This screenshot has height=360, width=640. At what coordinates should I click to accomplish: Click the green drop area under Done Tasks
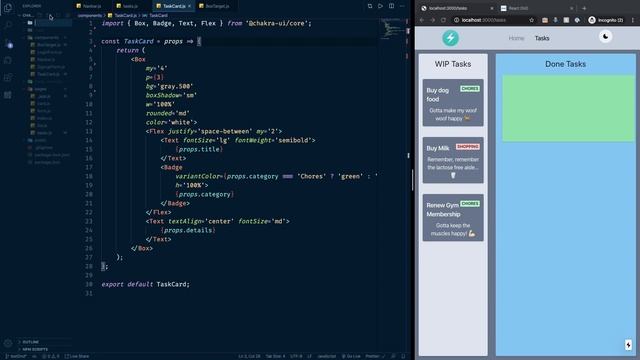tap(568, 108)
